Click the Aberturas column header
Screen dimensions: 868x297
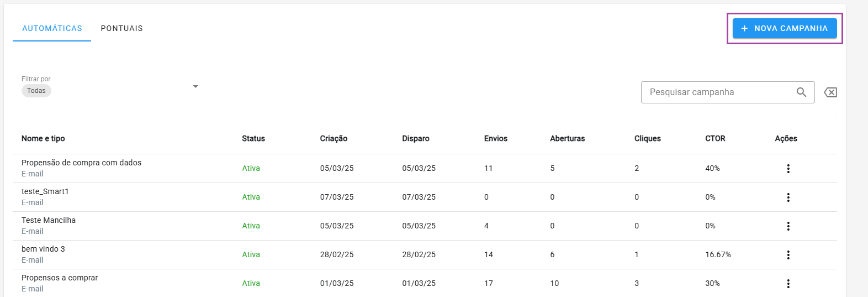click(568, 138)
